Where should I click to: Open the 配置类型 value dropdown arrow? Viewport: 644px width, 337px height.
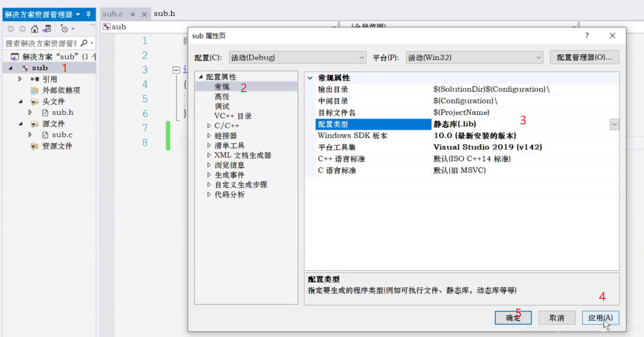(614, 124)
